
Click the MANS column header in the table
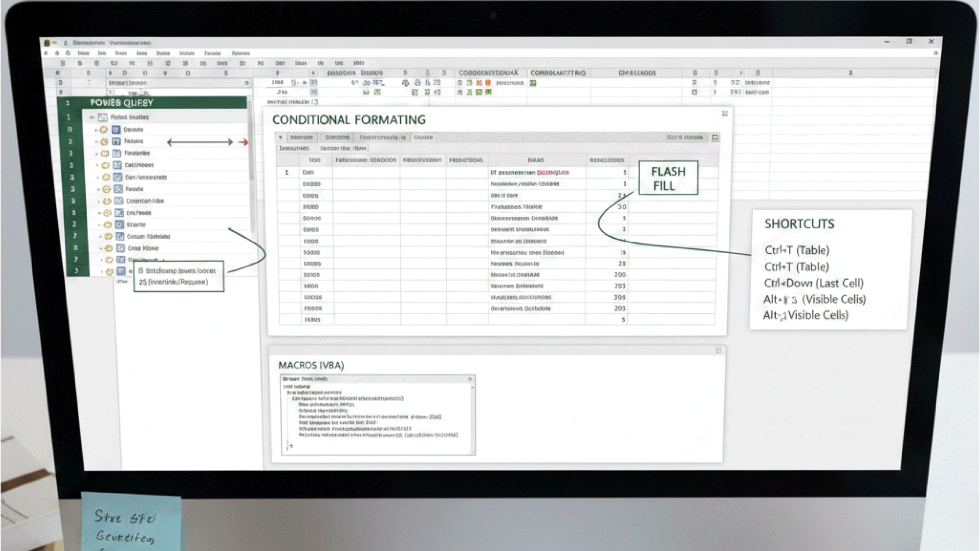(535, 160)
